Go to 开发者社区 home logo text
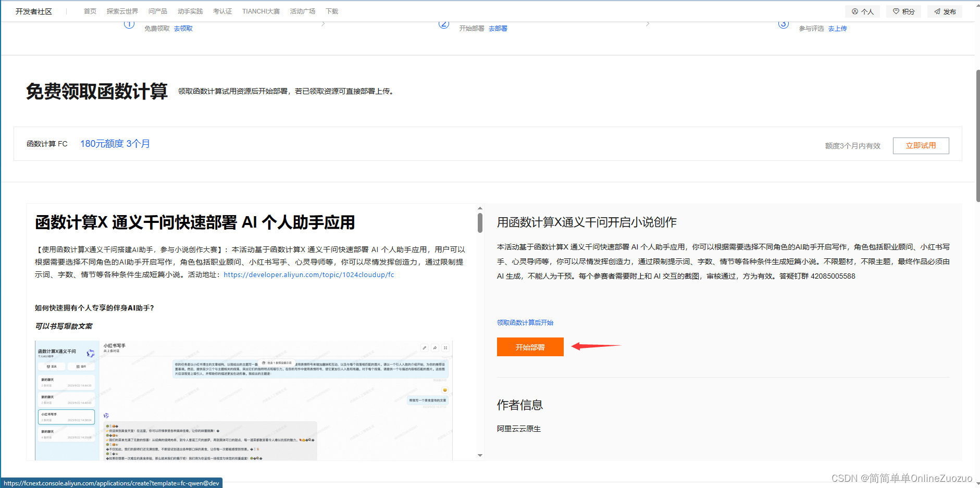This screenshot has width=980, height=488. [x=34, y=11]
